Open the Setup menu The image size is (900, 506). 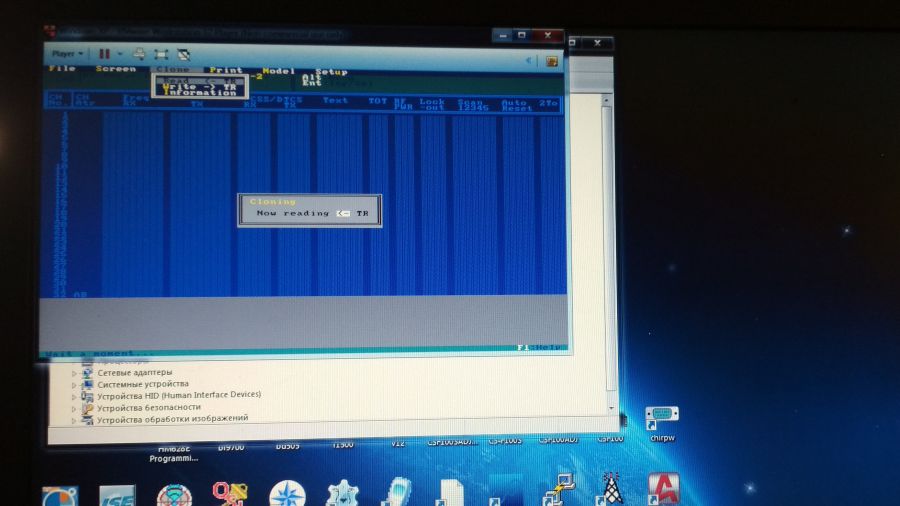pyautogui.click(x=331, y=72)
